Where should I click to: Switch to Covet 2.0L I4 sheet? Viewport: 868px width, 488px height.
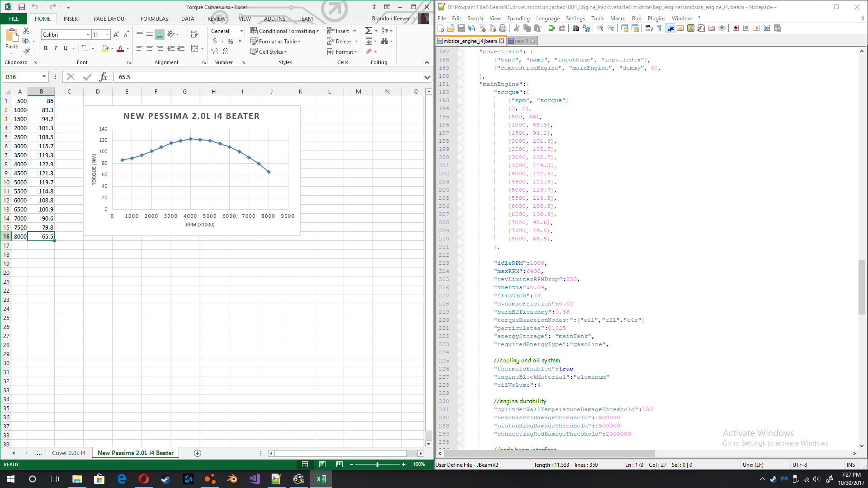point(69,453)
